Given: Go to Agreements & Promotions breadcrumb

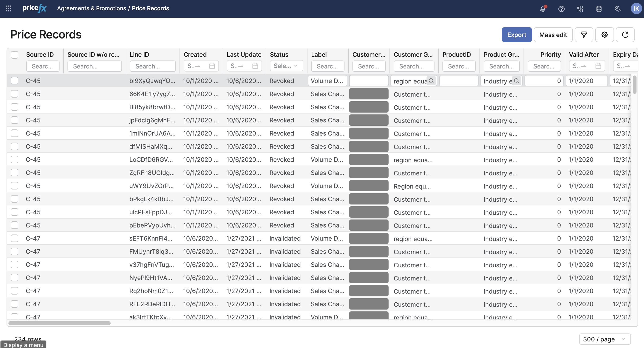Looking at the screenshot, I should point(91,8).
